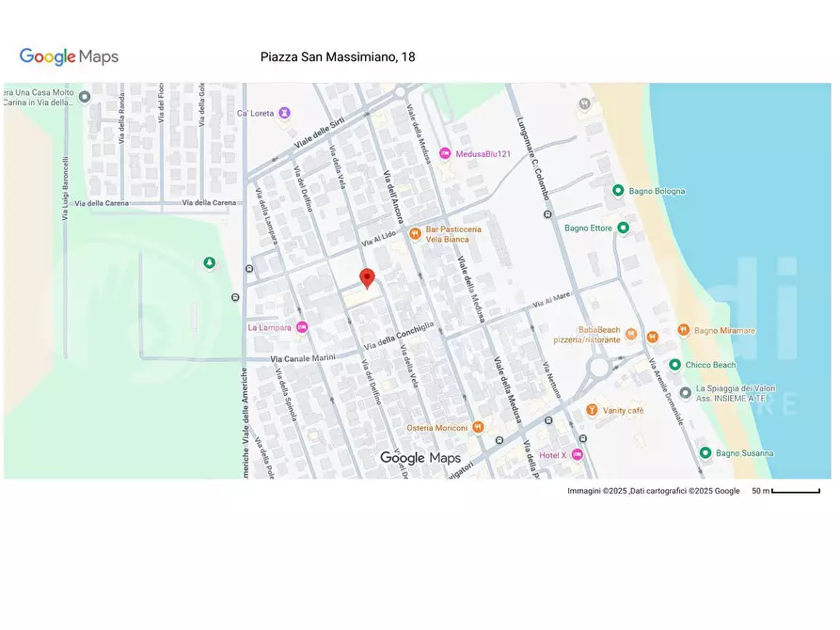Image resolution: width=840 pixels, height=630 pixels.
Task: Open the MedusaBlu121 hotel icon
Action: (x=445, y=153)
